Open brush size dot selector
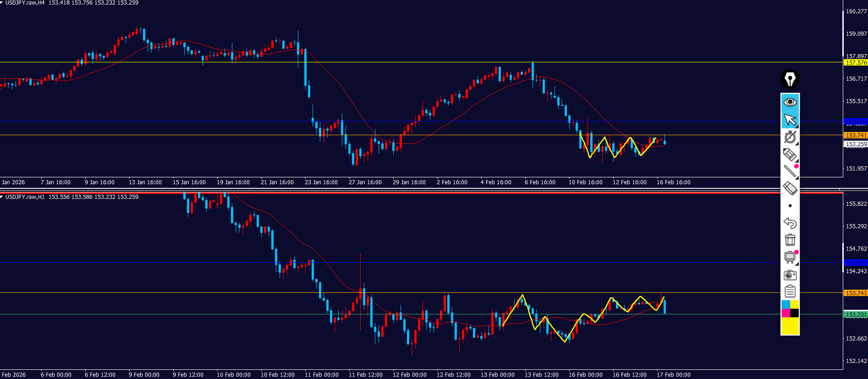868x379 pixels. (x=790, y=206)
